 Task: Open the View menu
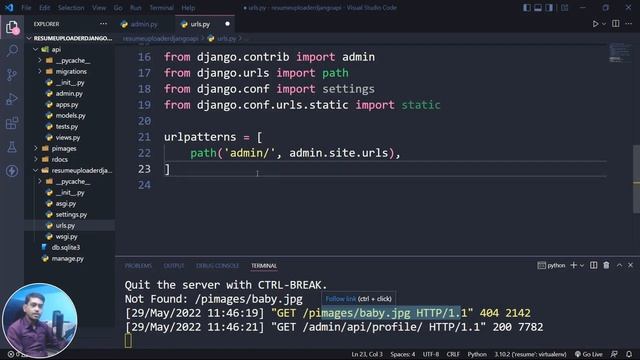(99, 8)
